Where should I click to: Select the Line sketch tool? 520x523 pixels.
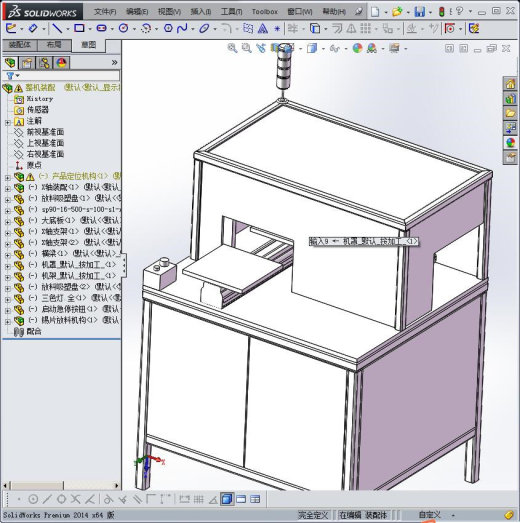click(x=57, y=28)
